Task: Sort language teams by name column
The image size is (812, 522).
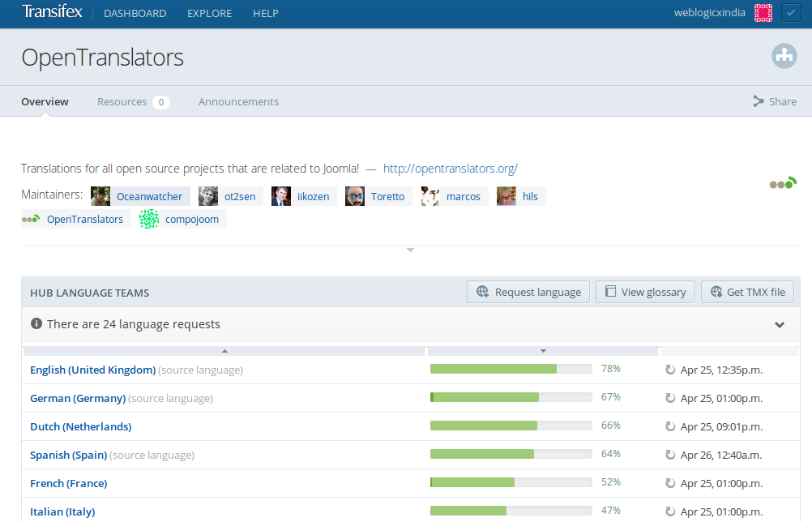Action: click(224, 351)
